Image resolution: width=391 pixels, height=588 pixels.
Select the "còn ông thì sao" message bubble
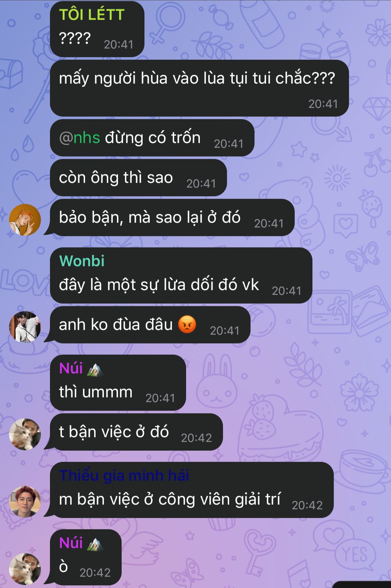click(x=138, y=178)
